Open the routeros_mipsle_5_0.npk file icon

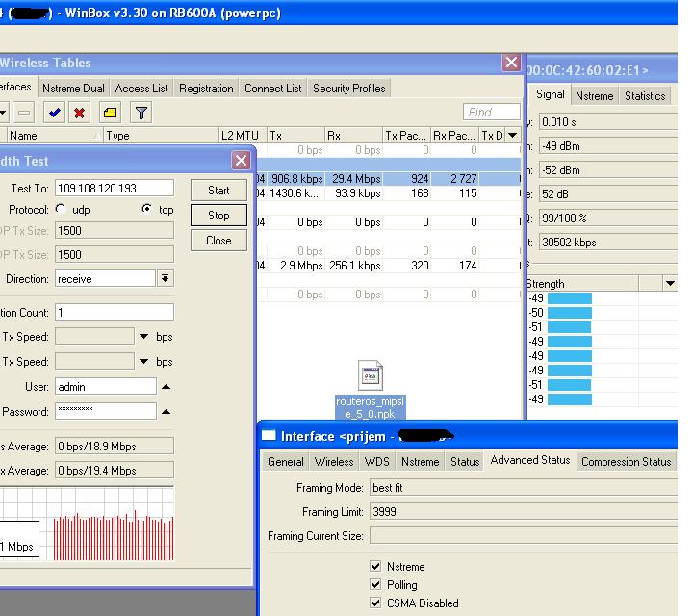pos(371,390)
